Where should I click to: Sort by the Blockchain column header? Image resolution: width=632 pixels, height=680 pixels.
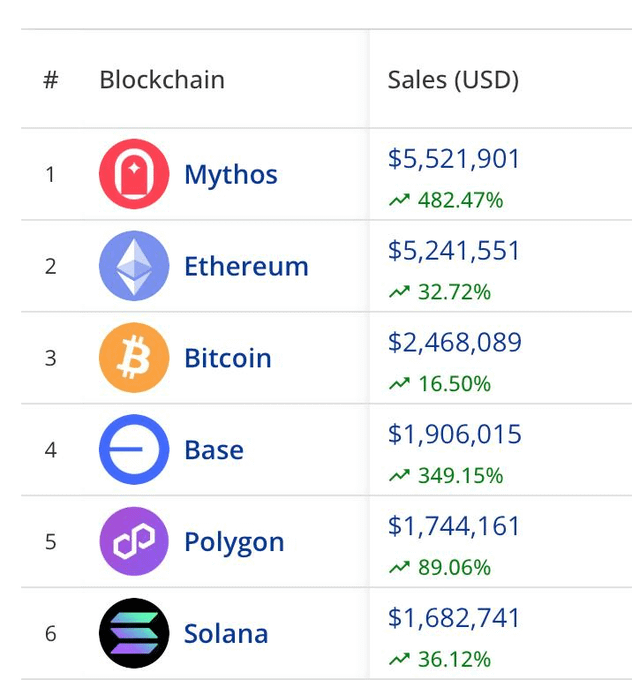[x=162, y=80]
